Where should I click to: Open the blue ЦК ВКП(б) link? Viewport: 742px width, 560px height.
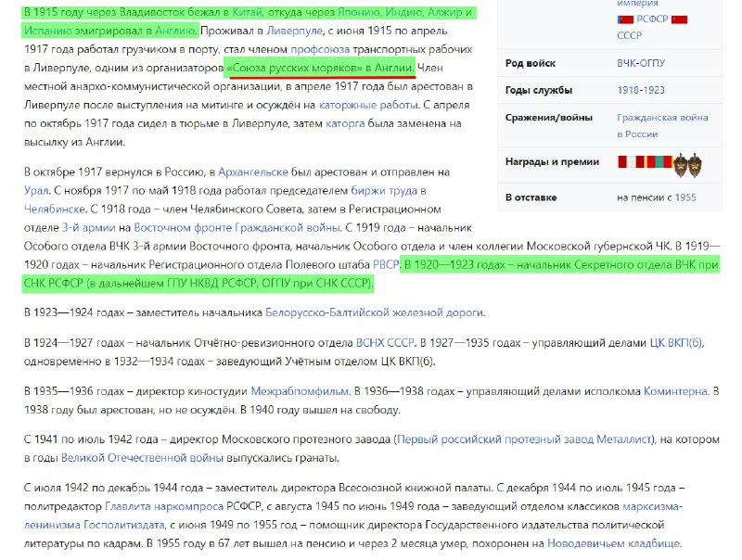[x=676, y=343]
